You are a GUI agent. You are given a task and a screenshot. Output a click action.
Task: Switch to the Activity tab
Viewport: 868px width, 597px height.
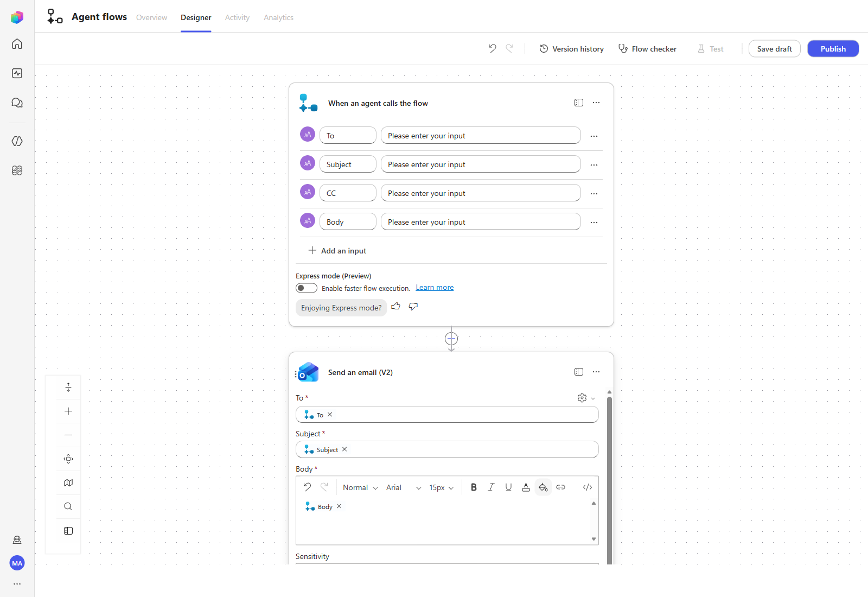tap(237, 17)
